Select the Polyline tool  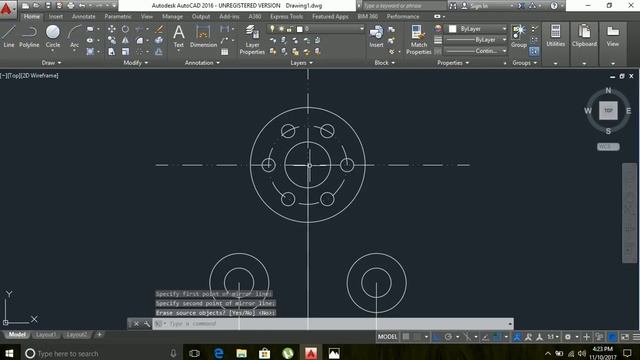tap(29, 36)
